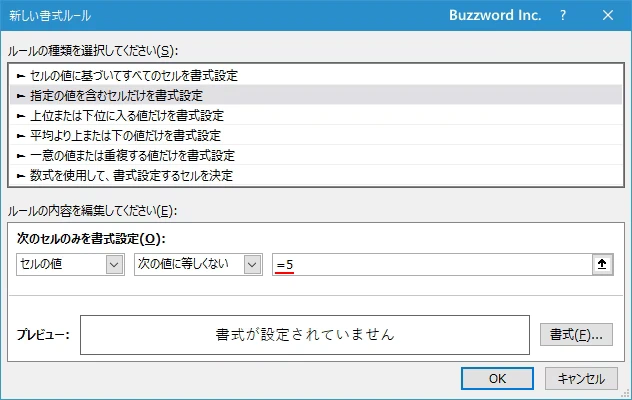Image resolution: width=632 pixels, height=400 pixels.
Task: Confirm with the OK button
Action: (x=497, y=378)
